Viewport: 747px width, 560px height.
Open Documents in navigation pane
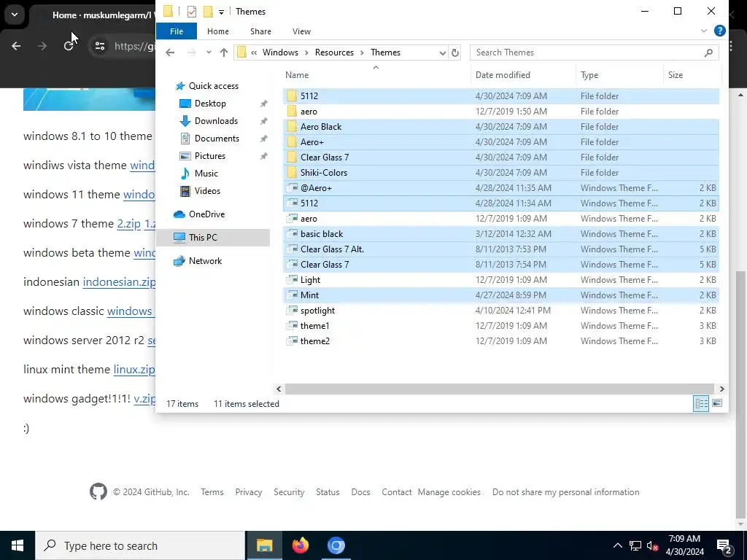click(x=217, y=139)
